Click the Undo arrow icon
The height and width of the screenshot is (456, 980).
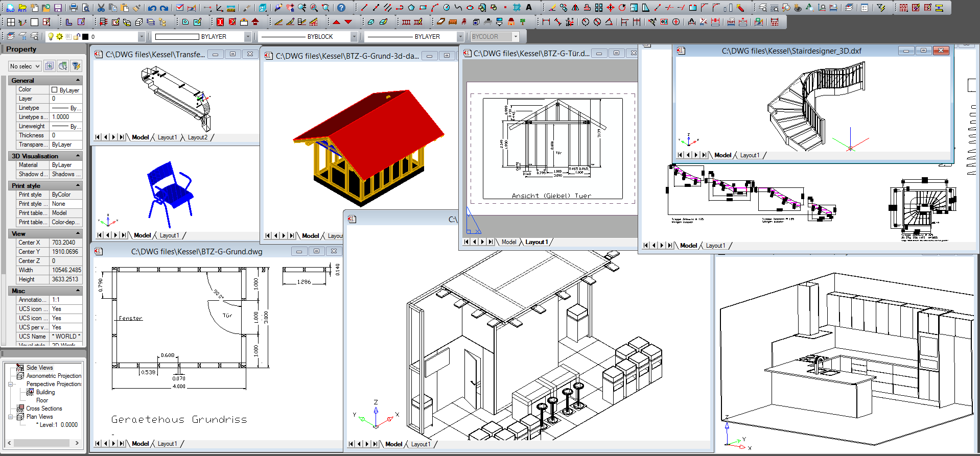point(152,8)
